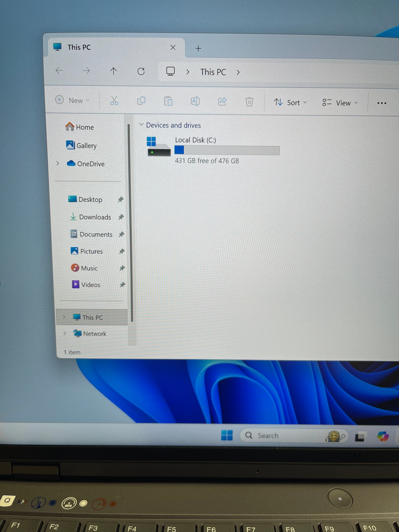Viewport: 399px width, 532px height.
Task: Open the Music quick access folder
Action: [x=84, y=268]
